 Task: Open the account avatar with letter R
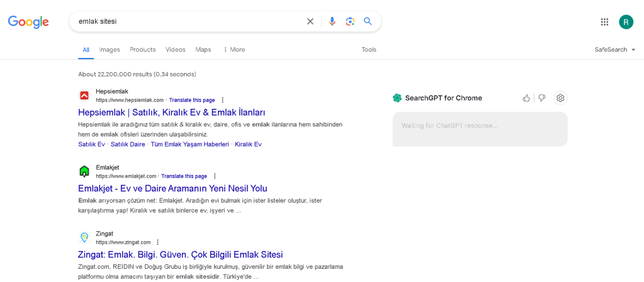click(x=626, y=22)
